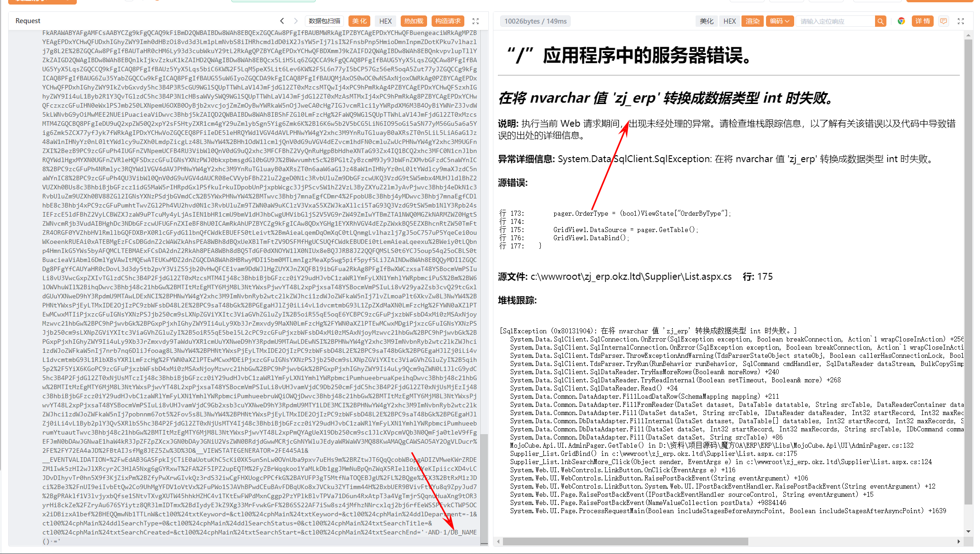980x554 pixels.
Task: Toggle HEX view in Request panel
Action: [385, 21]
